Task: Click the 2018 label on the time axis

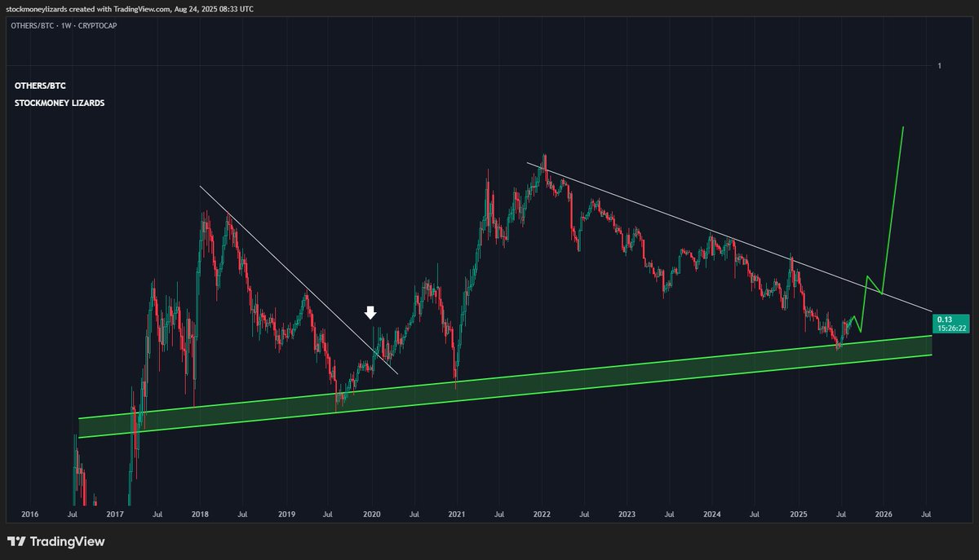Action: (x=201, y=514)
